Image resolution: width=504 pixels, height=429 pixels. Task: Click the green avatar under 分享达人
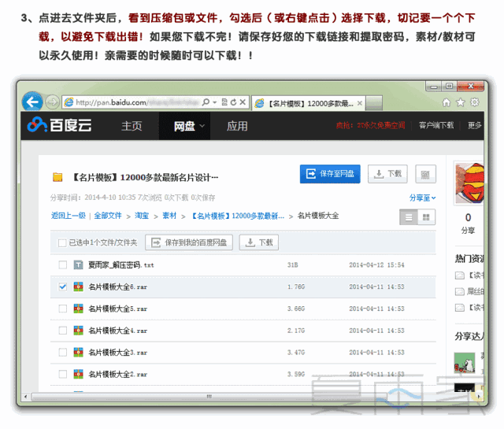point(465,362)
